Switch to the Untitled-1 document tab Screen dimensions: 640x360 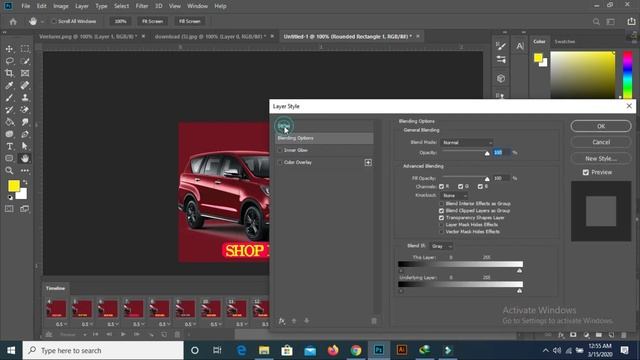347,36
